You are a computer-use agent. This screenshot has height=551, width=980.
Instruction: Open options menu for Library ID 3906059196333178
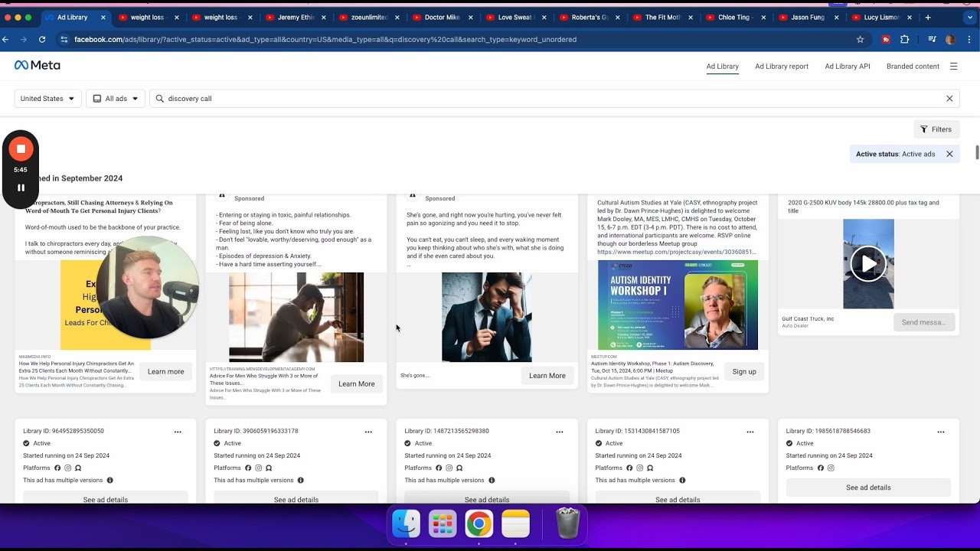(x=368, y=432)
